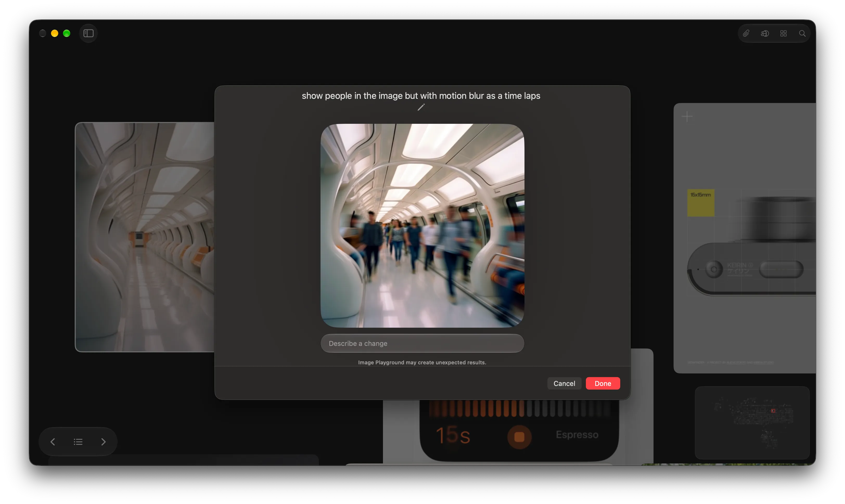Click the yellow minimize window button

click(x=54, y=33)
